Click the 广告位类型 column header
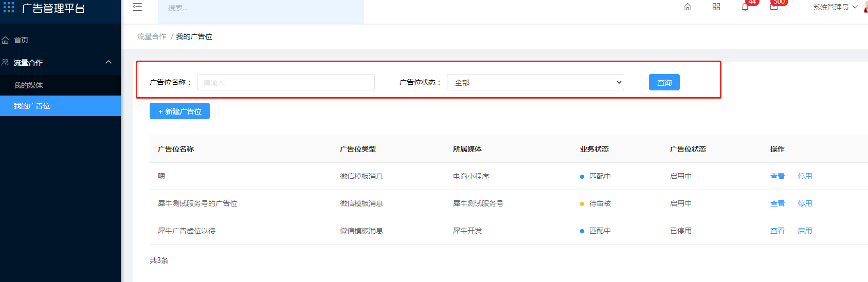 pyautogui.click(x=358, y=149)
